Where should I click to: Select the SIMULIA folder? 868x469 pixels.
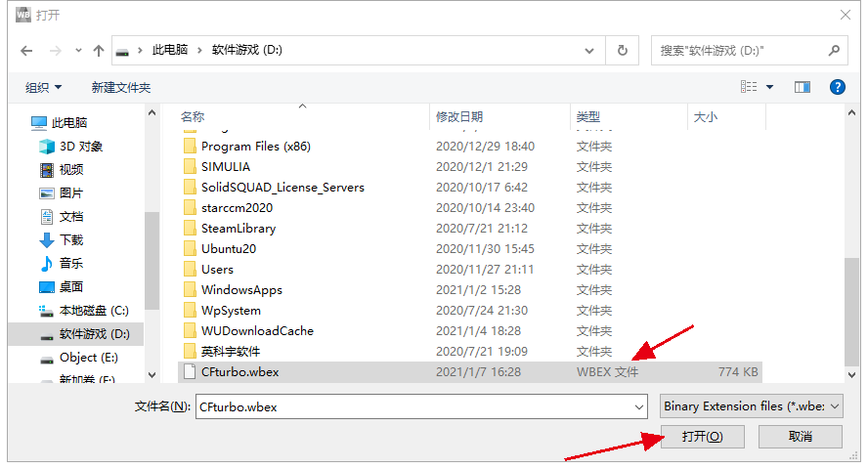tap(225, 166)
